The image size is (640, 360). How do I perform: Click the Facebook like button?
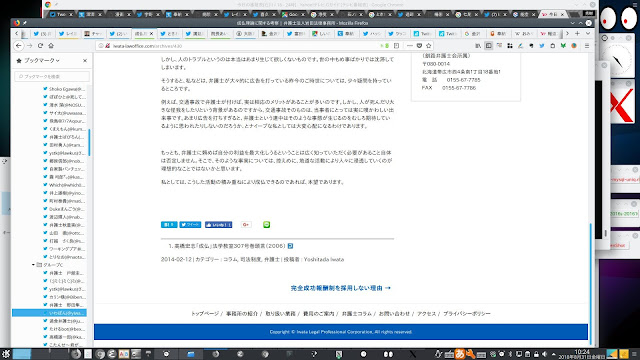pos(218,224)
